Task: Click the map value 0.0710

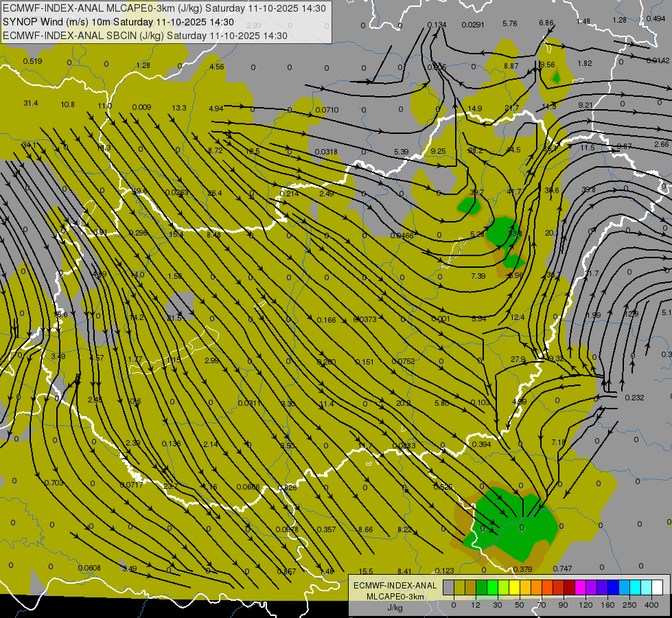Action: tap(327, 110)
